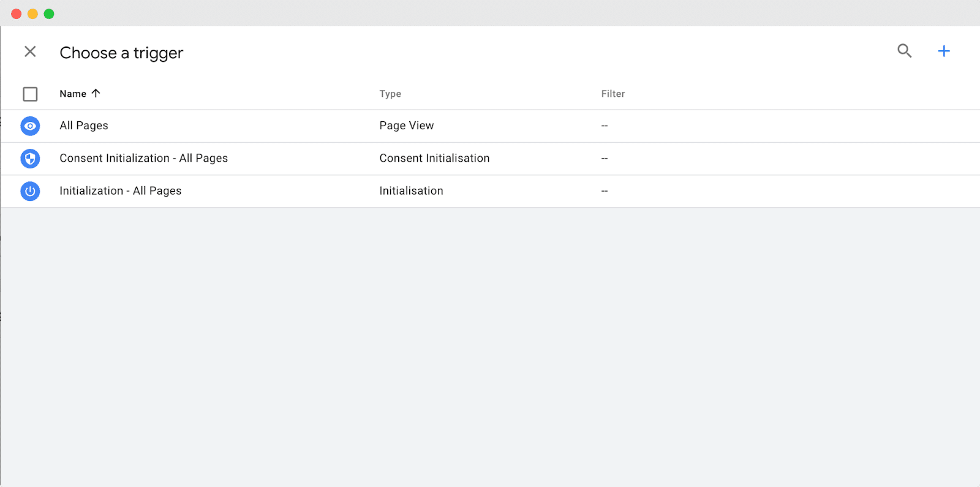Viewport: 980px width, 487px height.
Task: Minimize the window with yellow button
Action: (x=32, y=13)
